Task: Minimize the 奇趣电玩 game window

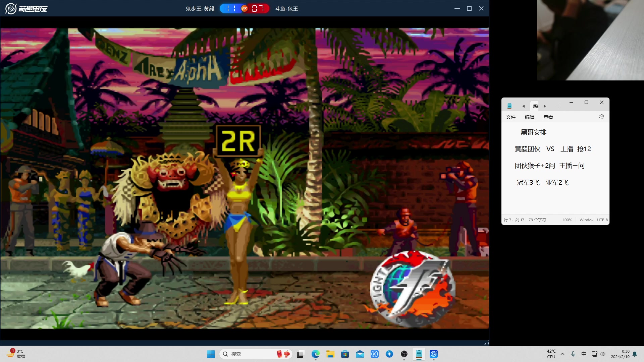Action: pos(457,8)
